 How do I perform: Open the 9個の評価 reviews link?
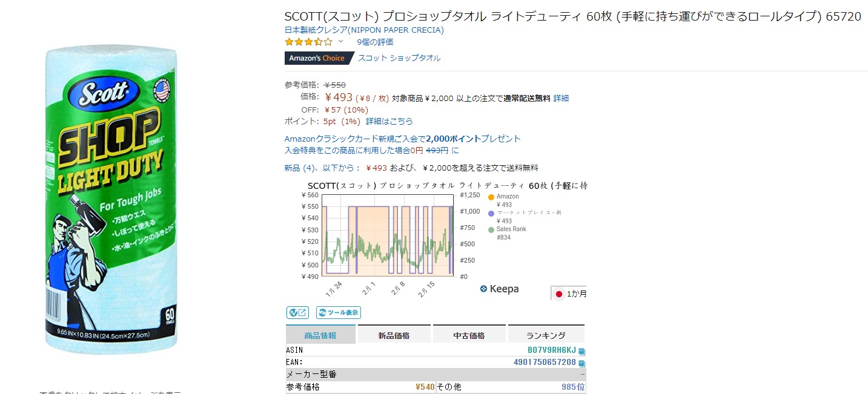tap(375, 42)
